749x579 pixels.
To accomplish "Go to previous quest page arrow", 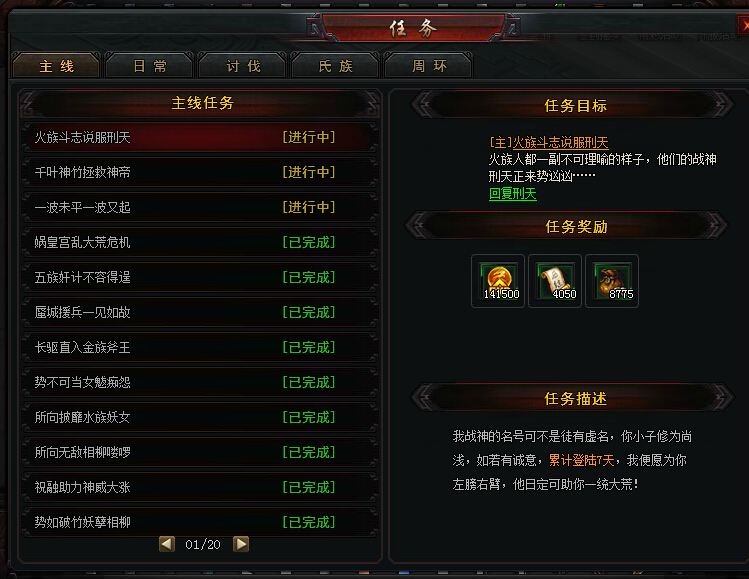I will (167, 544).
